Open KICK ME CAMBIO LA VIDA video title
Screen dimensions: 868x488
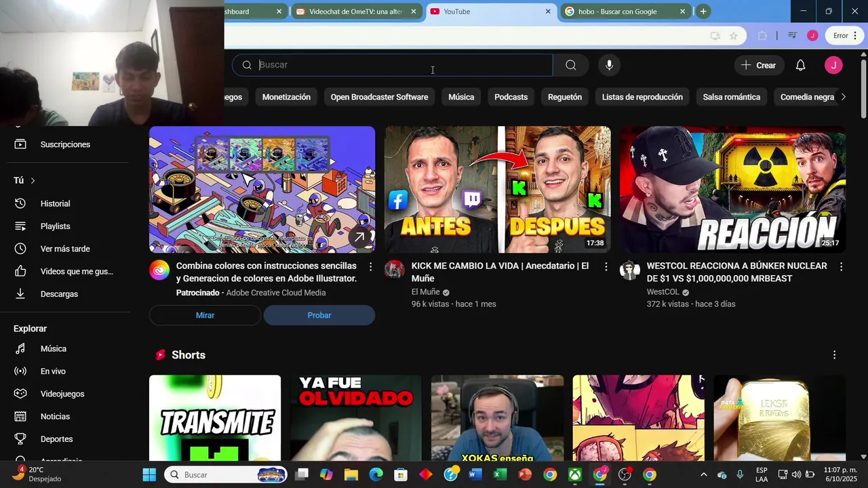(500, 272)
